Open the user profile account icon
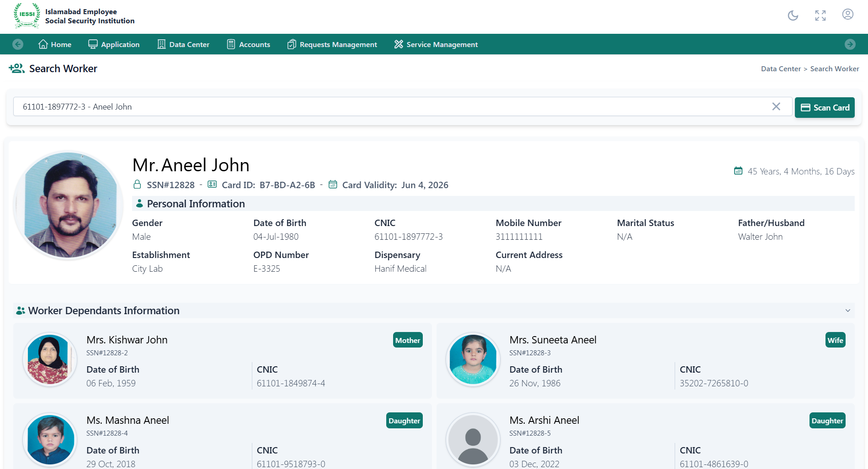 click(847, 15)
